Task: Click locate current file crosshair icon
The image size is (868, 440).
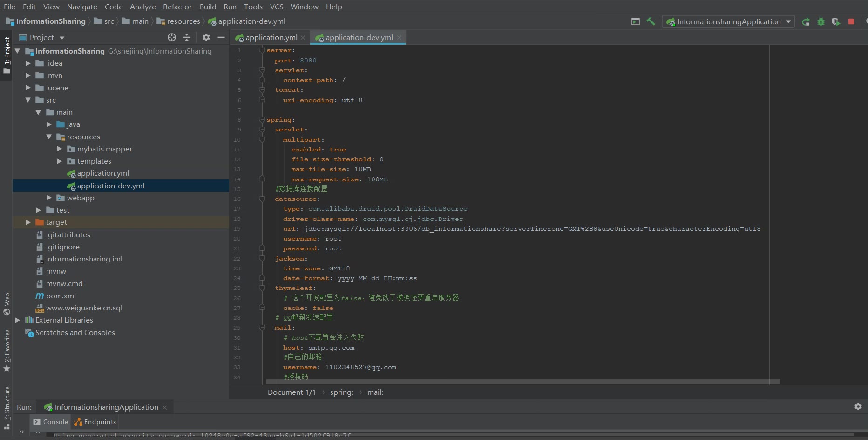Action: [x=172, y=37]
